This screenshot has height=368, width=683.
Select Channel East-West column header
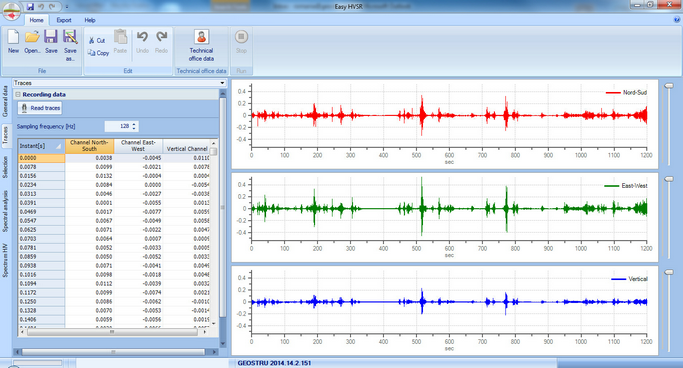click(x=138, y=146)
